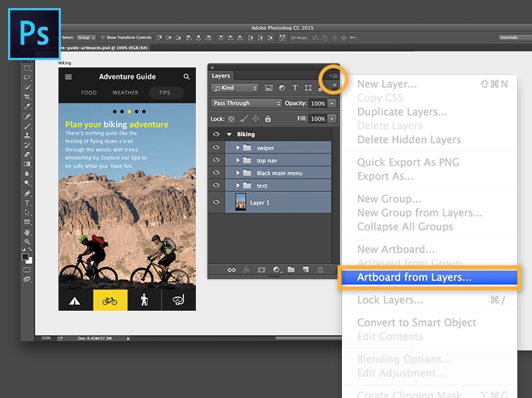Click the delete layer trash icon
Image resolution: width=532 pixels, height=398 pixels.
[320, 270]
